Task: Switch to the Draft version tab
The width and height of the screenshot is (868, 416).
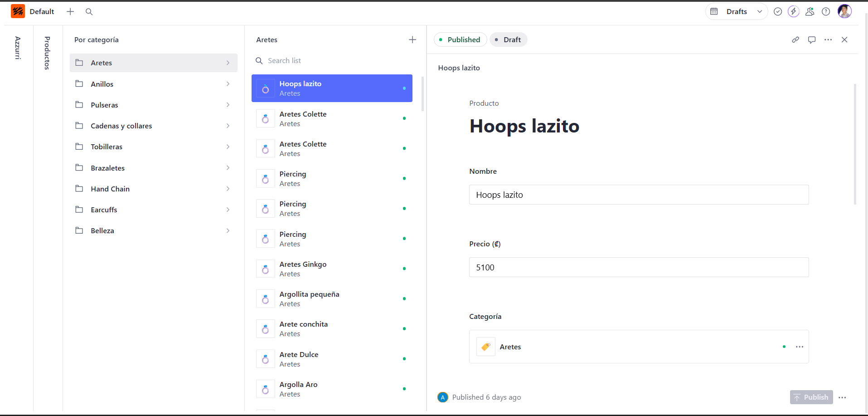Action: tap(509, 40)
